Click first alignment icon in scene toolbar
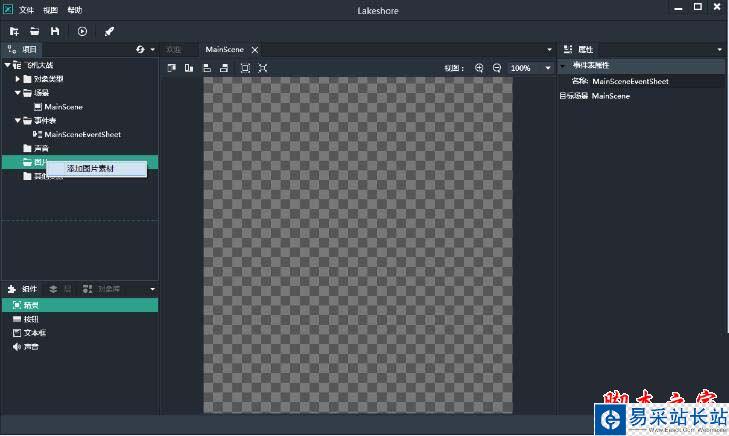Viewport: 729px width, 436px height. click(x=172, y=68)
